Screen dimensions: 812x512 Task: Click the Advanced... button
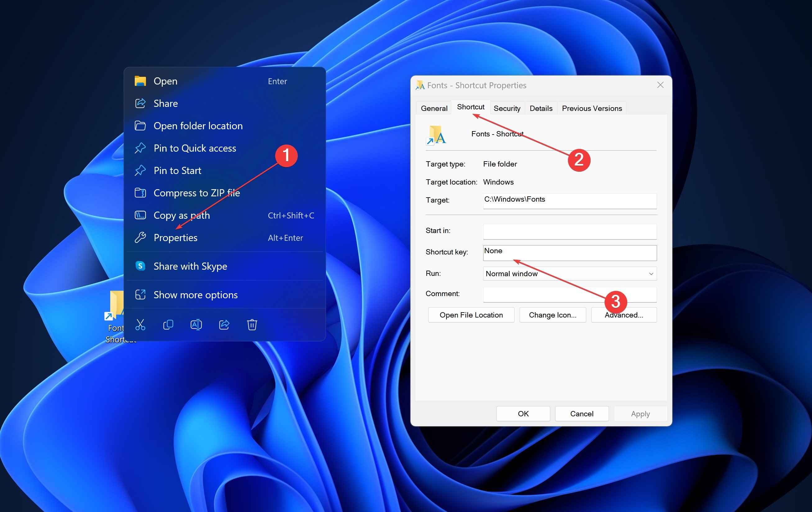click(624, 315)
